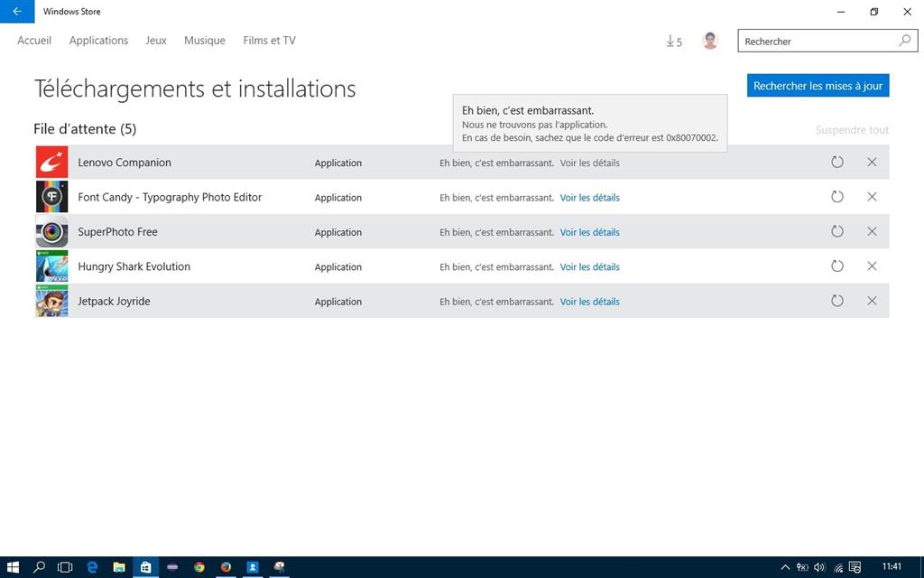Open the user account avatar menu
This screenshot has height=578, width=924.
click(710, 41)
